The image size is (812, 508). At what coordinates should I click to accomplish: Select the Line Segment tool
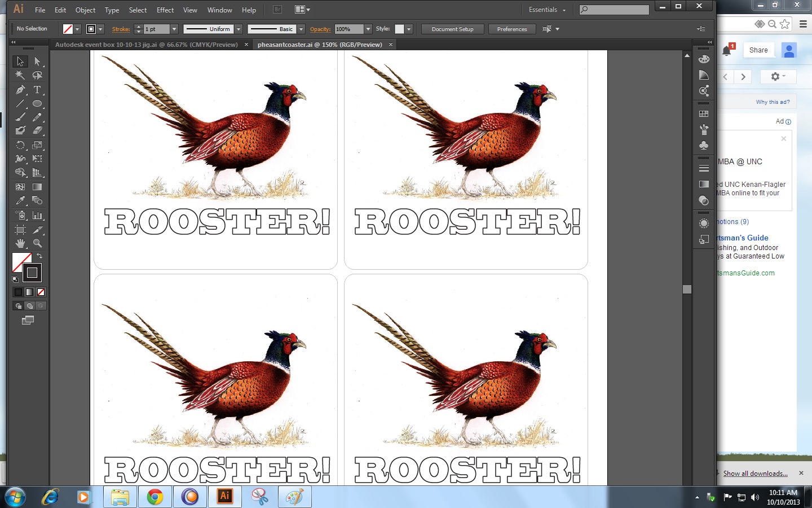click(x=20, y=104)
